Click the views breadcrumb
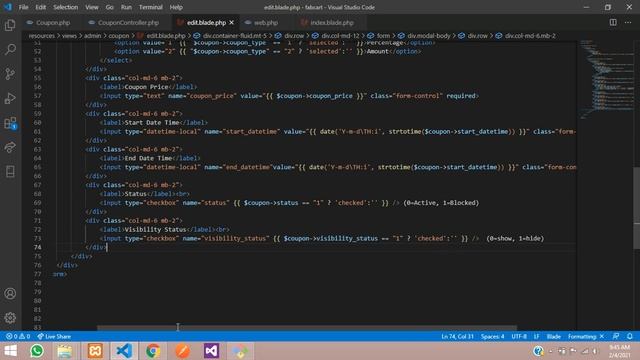The image size is (640, 360). point(69,36)
